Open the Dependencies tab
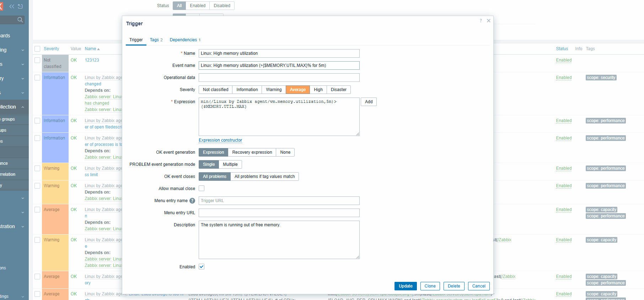Viewport: 644px width, 300px height. click(185, 40)
